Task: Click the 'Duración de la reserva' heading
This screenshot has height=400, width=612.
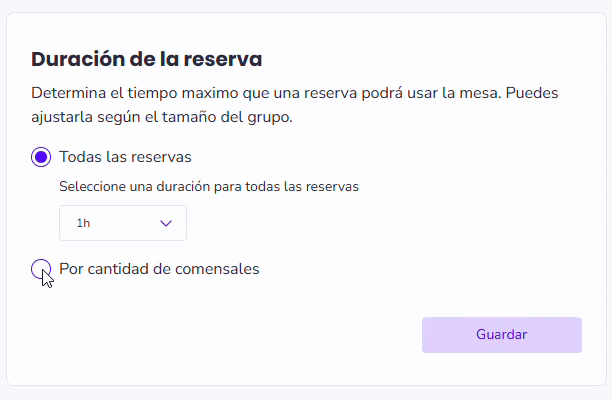Action: (147, 59)
